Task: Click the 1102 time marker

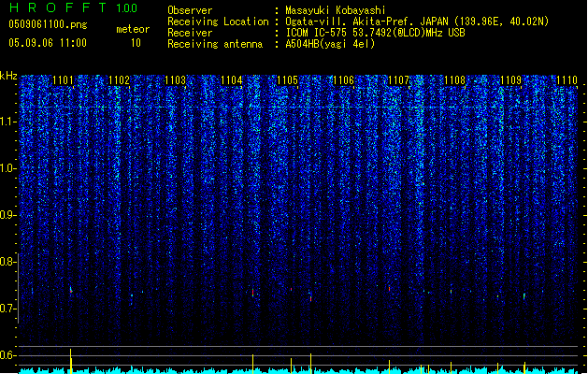Action: (119, 80)
